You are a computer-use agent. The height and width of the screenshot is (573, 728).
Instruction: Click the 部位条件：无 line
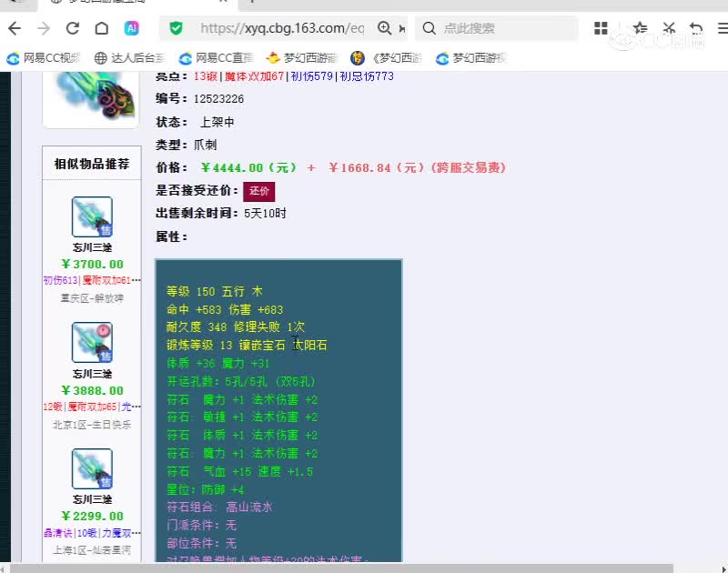tap(201, 543)
